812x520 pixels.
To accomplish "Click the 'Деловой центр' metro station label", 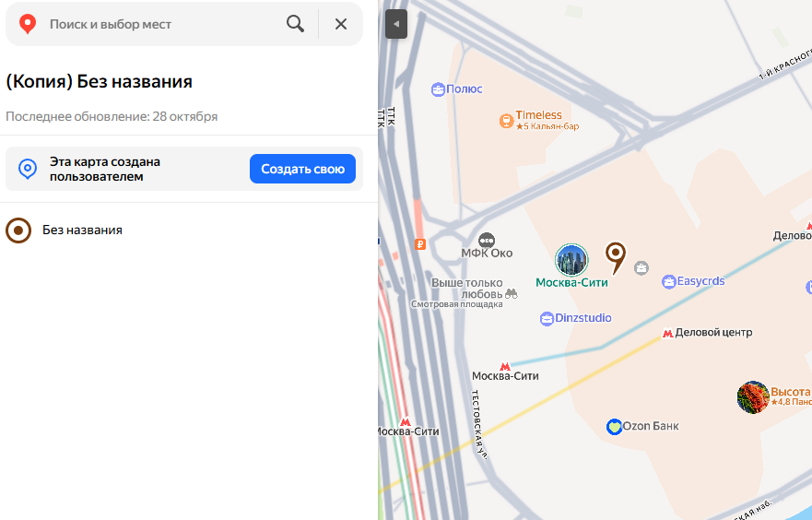I will [713, 333].
